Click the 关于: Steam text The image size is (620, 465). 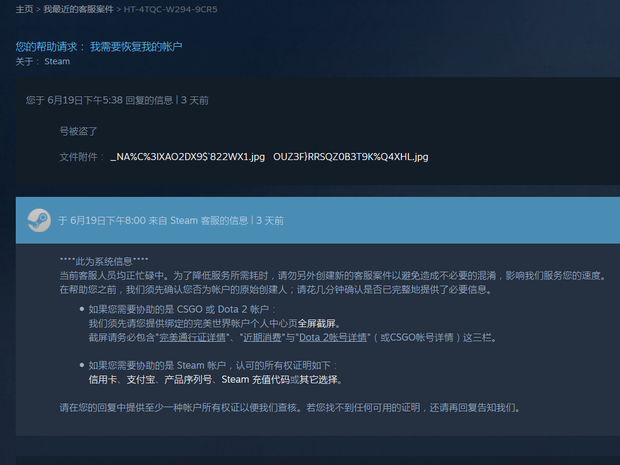pos(43,61)
